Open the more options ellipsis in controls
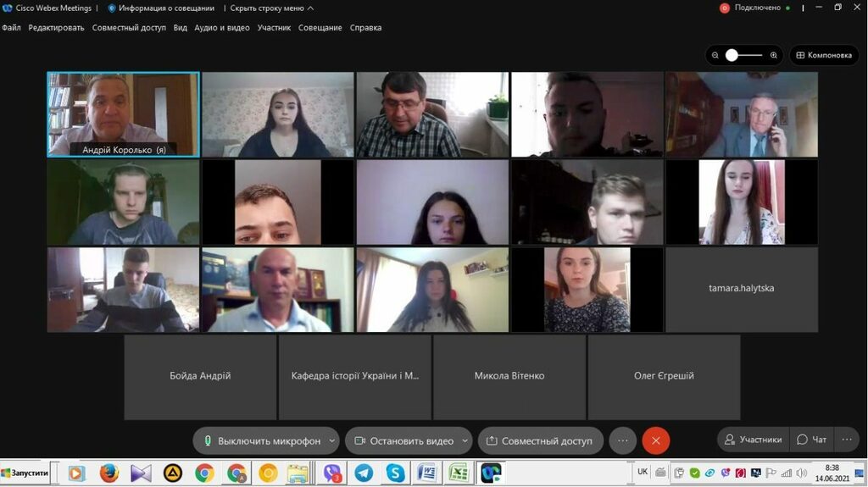868x487 pixels. [x=622, y=440]
